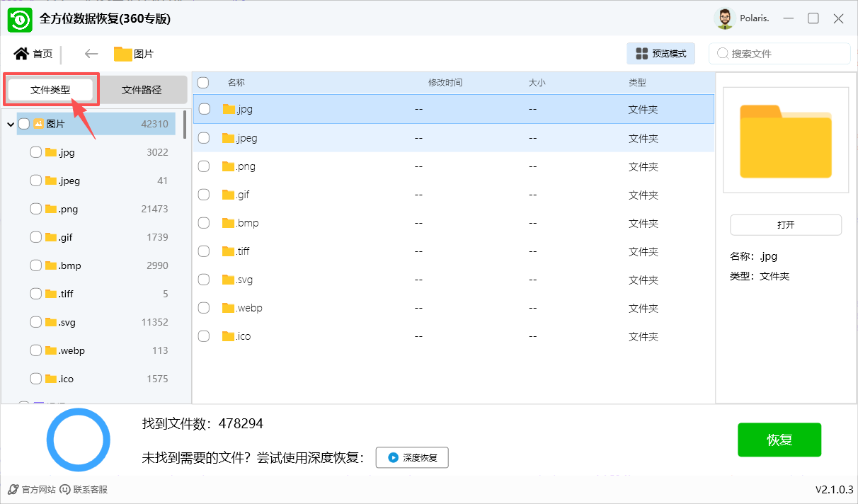This screenshot has width=858, height=504.
Task: Toggle the select-all checkbox in header
Action: (x=203, y=83)
